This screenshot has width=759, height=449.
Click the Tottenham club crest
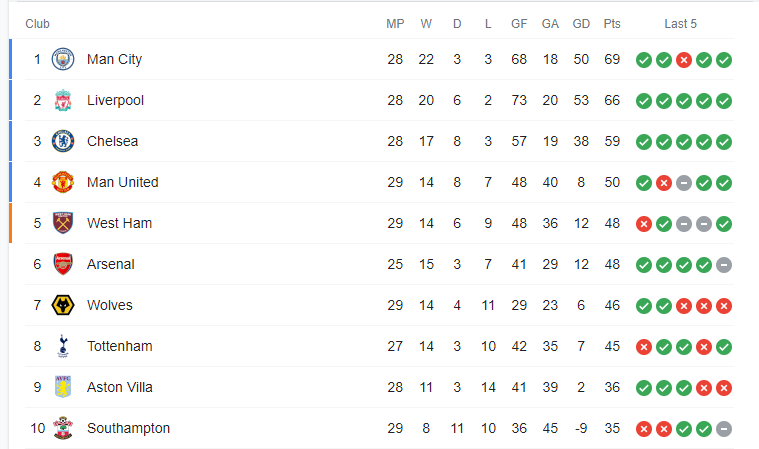click(x=63, y=346)
